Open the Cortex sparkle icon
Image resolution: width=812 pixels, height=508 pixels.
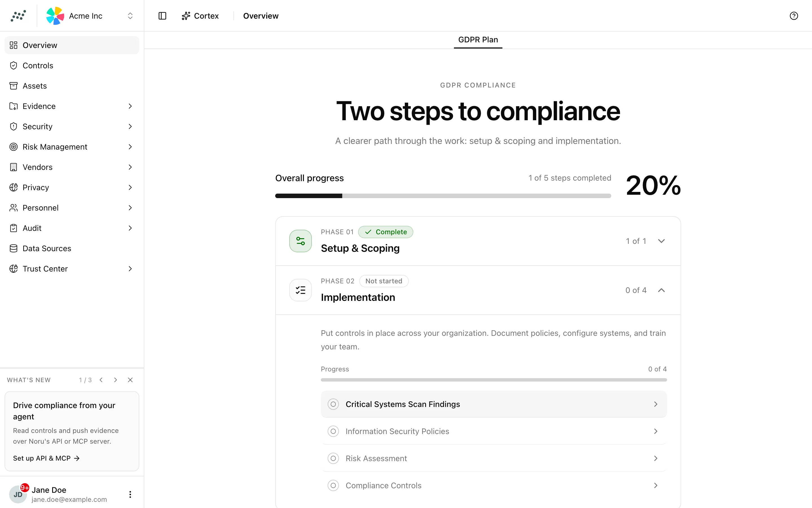[x=186, y=16]
